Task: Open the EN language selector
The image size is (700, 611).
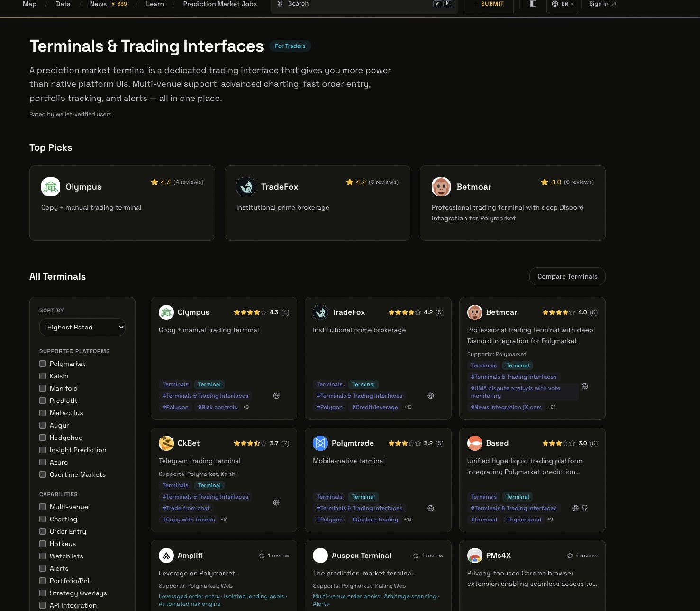Action: [x=562, y=4]
